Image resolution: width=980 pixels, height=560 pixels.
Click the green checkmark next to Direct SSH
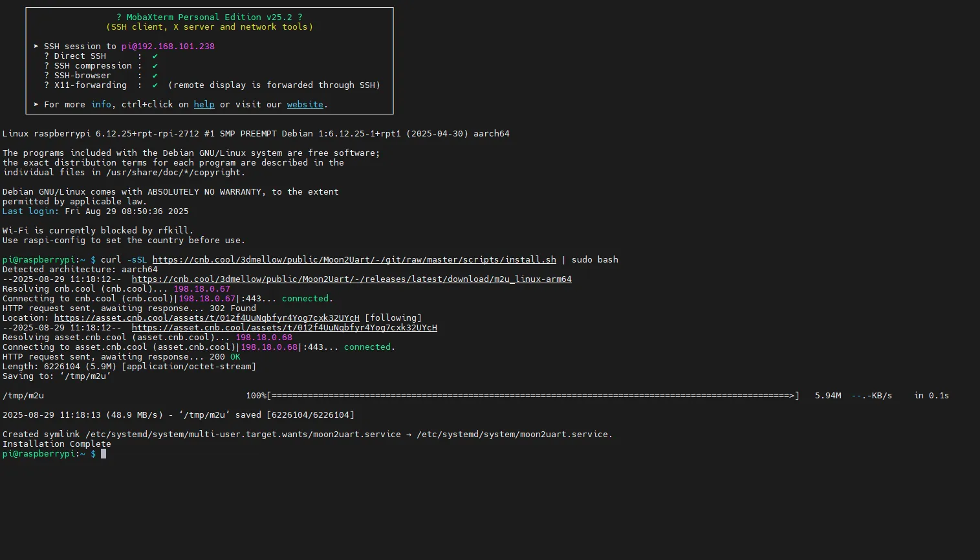pyautogui.click(x=155, y=56)
